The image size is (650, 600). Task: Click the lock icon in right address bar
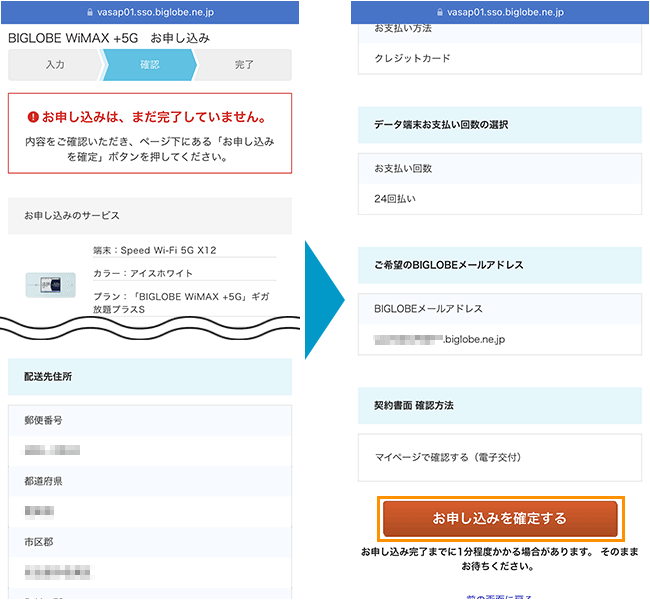pyautogui.click(x=440, y=12)
